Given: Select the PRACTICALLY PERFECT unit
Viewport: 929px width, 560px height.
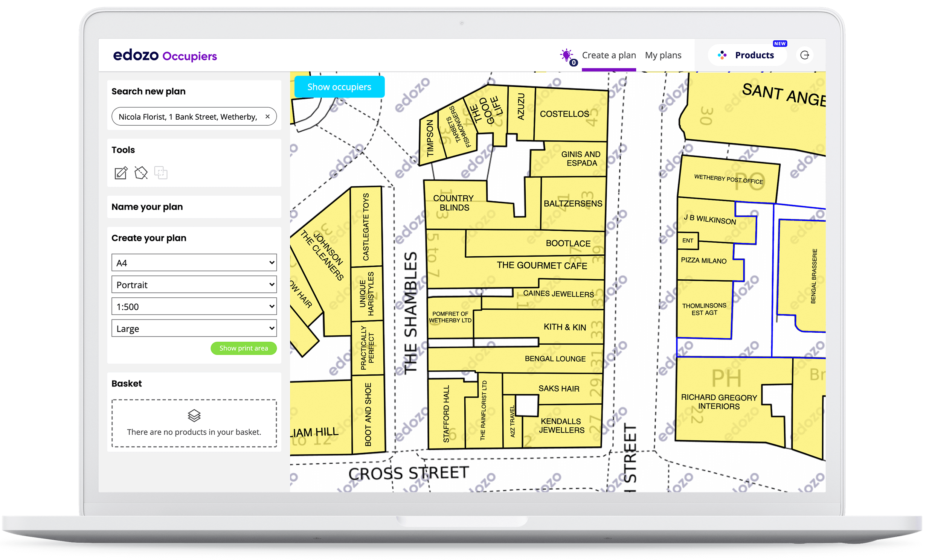Looking at the screenshot, I should coord(367,348).
